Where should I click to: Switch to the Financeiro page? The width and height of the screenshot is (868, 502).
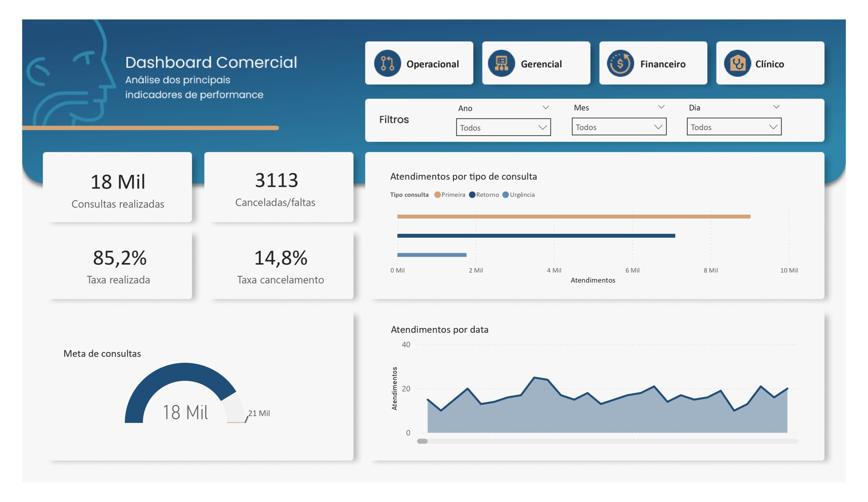[663, 64]
